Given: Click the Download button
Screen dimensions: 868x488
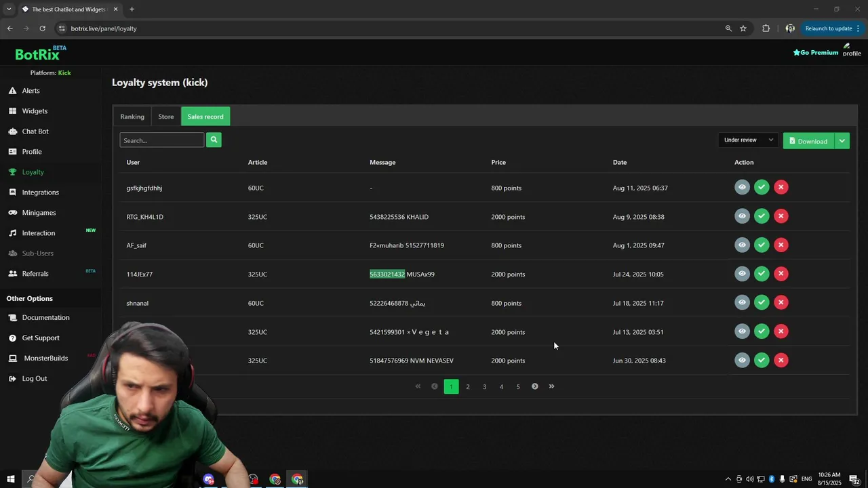Looking at the screenshot, I should (808, 140).
